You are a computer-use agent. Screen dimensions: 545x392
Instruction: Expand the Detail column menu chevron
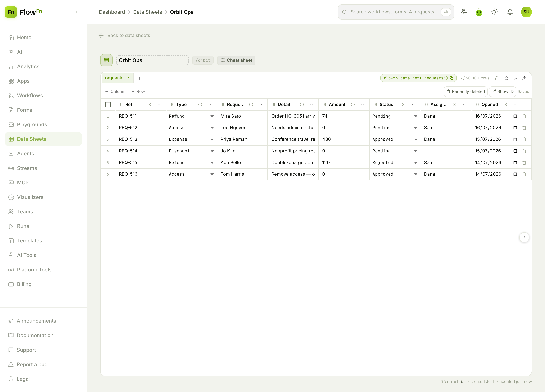[311, 105]
